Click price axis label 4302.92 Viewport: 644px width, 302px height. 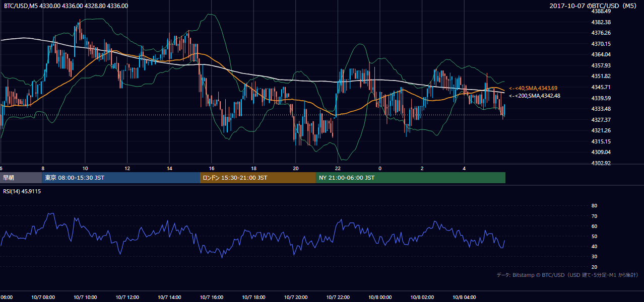(601, 163)
